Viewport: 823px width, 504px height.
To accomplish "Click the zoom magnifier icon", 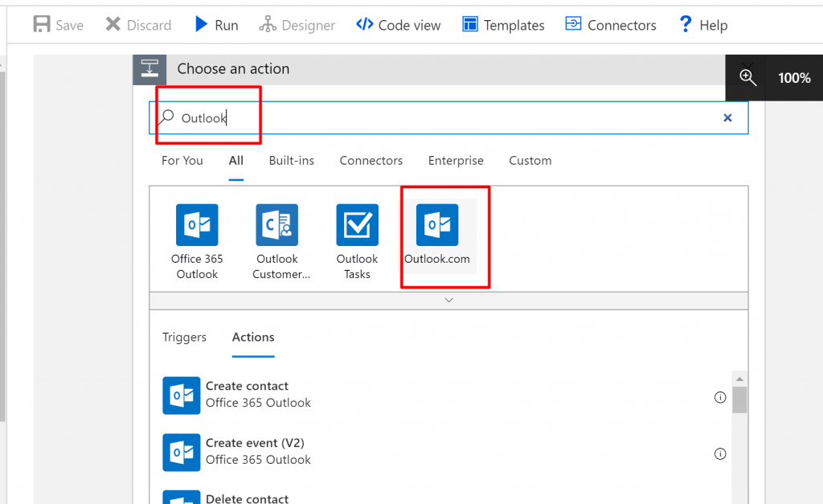I will (x=748, y=78).
